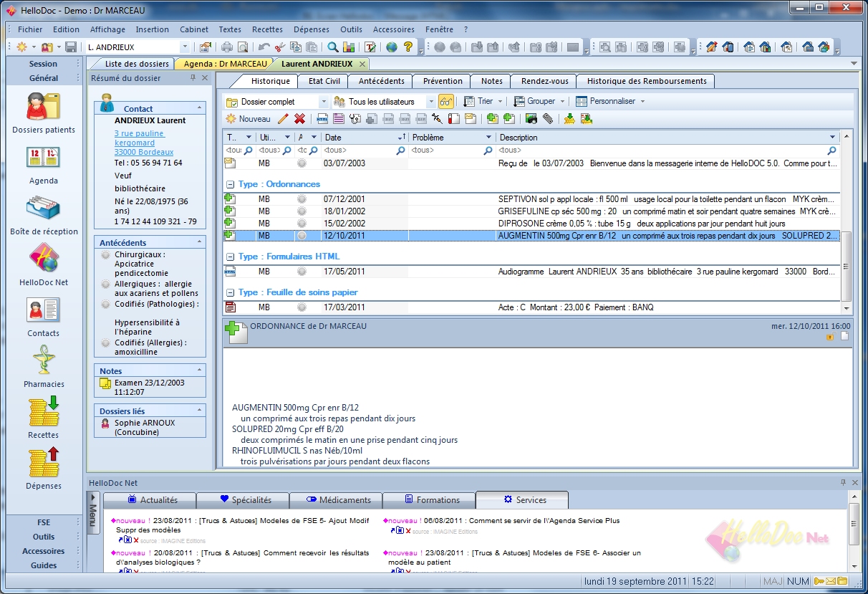The width and height of the screenshot is (868, 594).
Task: Click the pencil edit icon beside Nouveau
Action: point(283,119)
